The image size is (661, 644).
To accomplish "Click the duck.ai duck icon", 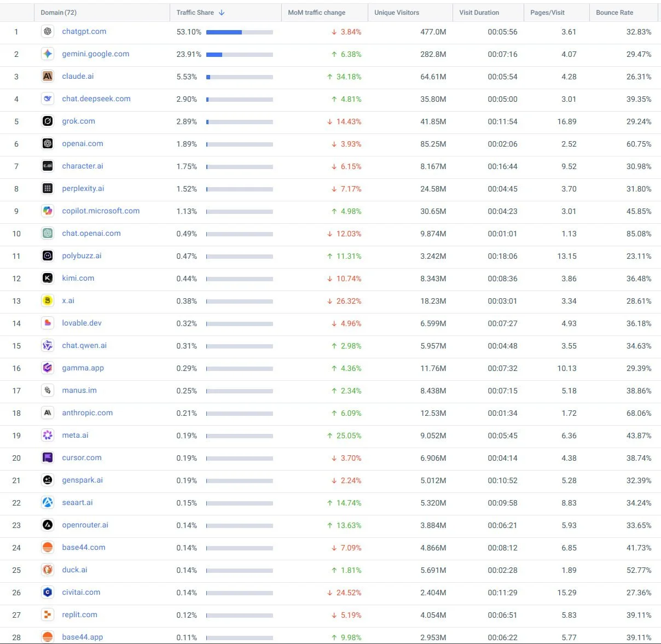I will pos(48,570).
